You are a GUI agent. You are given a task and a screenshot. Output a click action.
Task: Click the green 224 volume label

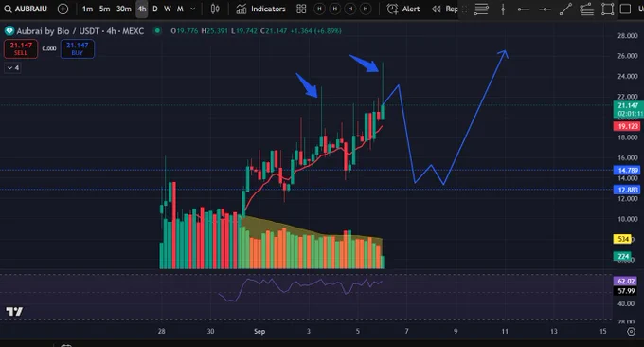(x=622, y=257)
